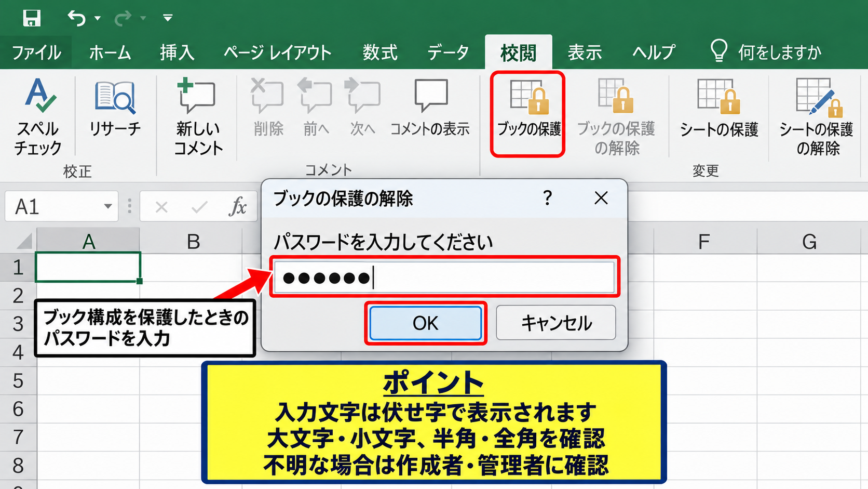Image resolution: width=868 pixels, height=489 pixels.
Task: Click the dialog help question mark
Action: point(547,198)
